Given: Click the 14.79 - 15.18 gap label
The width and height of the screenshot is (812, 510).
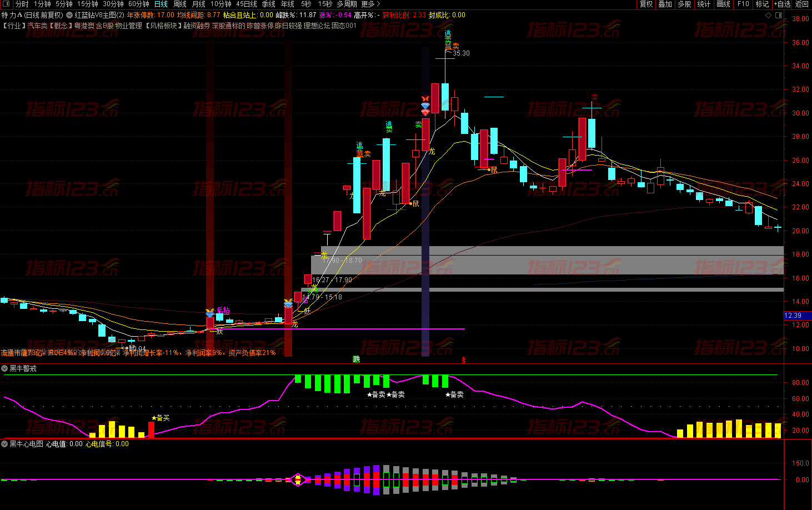Looking at the screenshot, I should [x=322, y=297].
